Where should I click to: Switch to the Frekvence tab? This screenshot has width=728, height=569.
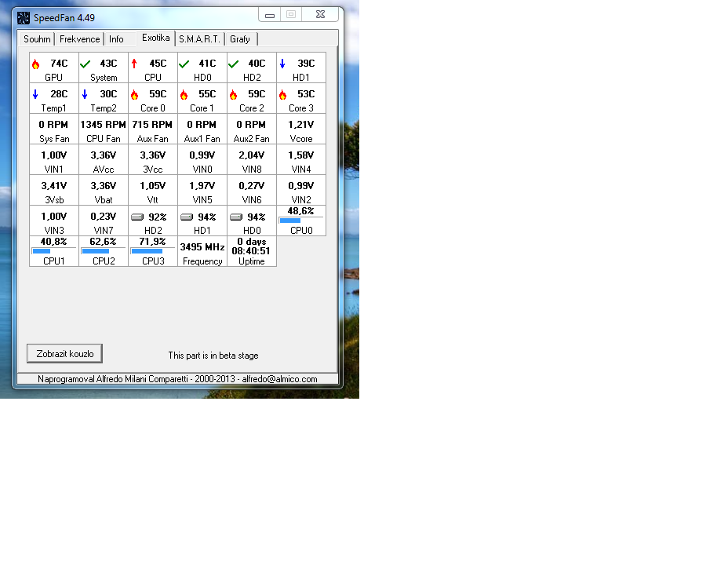pyautogui.click(x=79, y=39)
